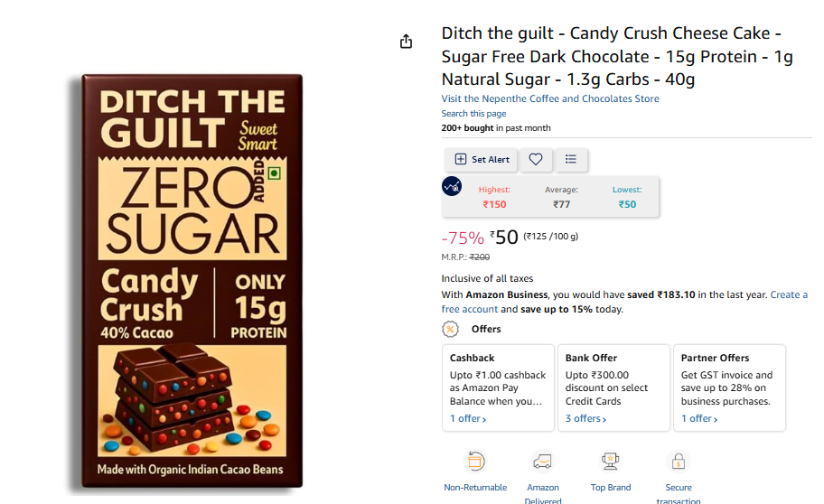Click the price tracker chart logo icon
This screenshot has height=504, width=824.
point(452,186)
